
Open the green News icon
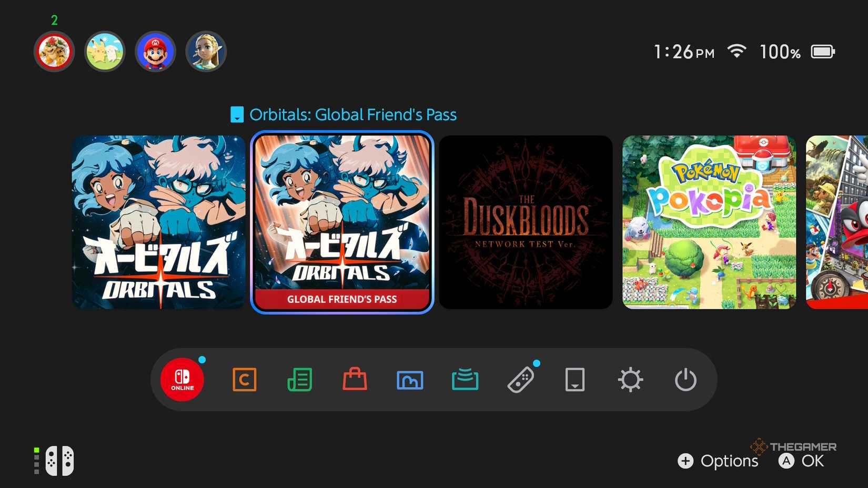(x=300, y=379)
